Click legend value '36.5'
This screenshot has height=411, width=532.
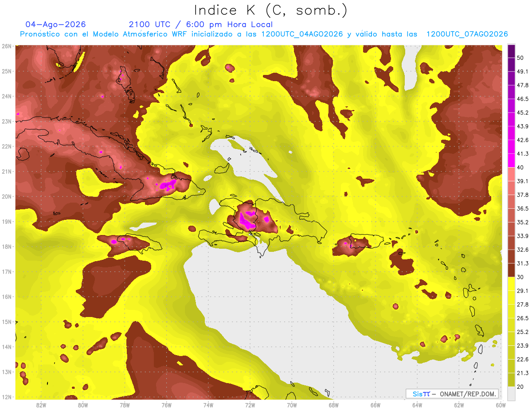[523, 209]
